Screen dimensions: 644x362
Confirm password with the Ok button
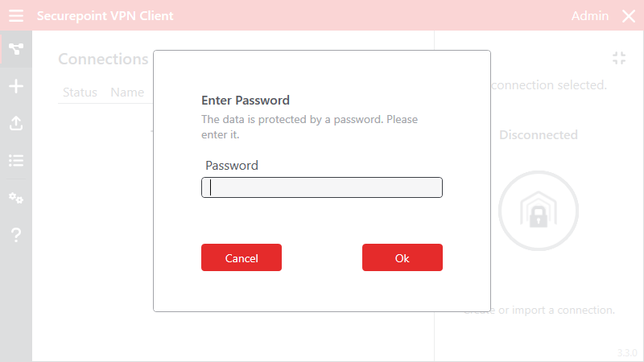click(x=402, y=258)
